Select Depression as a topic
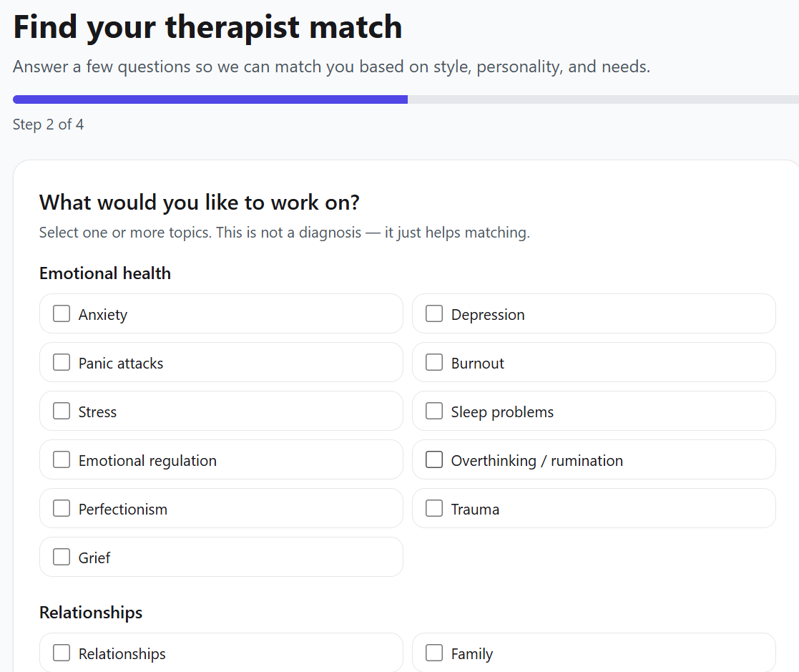Screen dimensions: 799x672 point(434,314)
